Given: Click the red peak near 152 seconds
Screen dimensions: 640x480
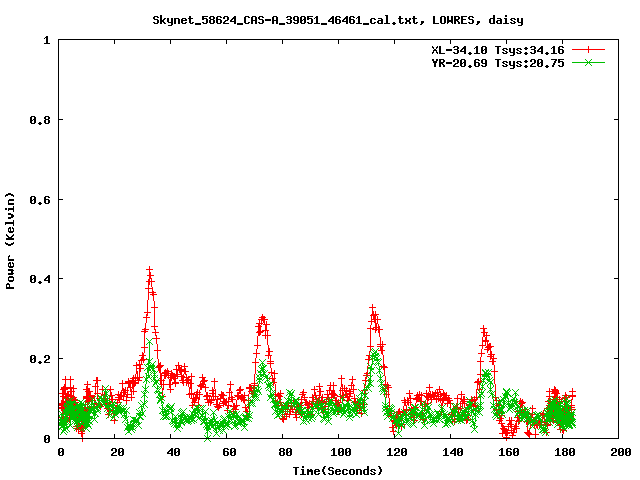Looking at the screenshot, I should 483,329.
